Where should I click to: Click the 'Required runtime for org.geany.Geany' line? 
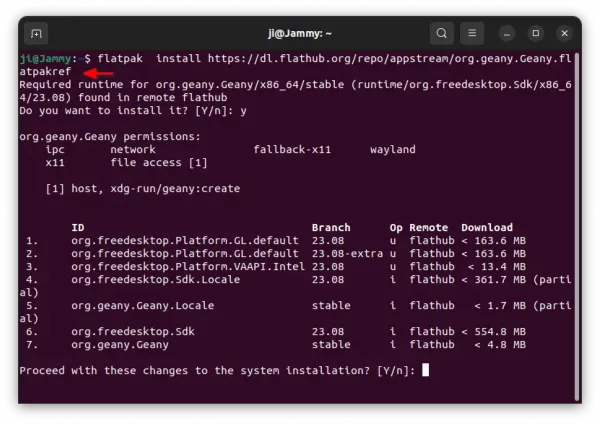pos(295,91)
